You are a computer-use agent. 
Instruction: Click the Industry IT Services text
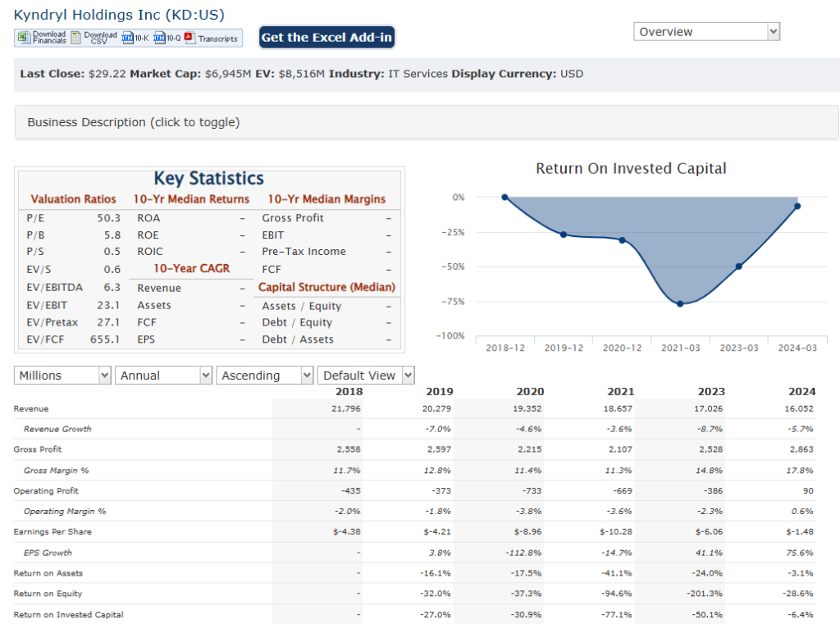point(388,74)
